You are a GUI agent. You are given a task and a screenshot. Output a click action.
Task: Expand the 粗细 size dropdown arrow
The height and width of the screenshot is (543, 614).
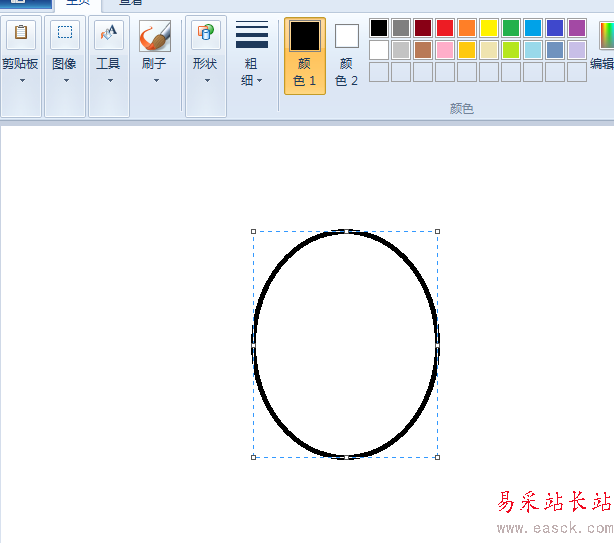[259, 81]
